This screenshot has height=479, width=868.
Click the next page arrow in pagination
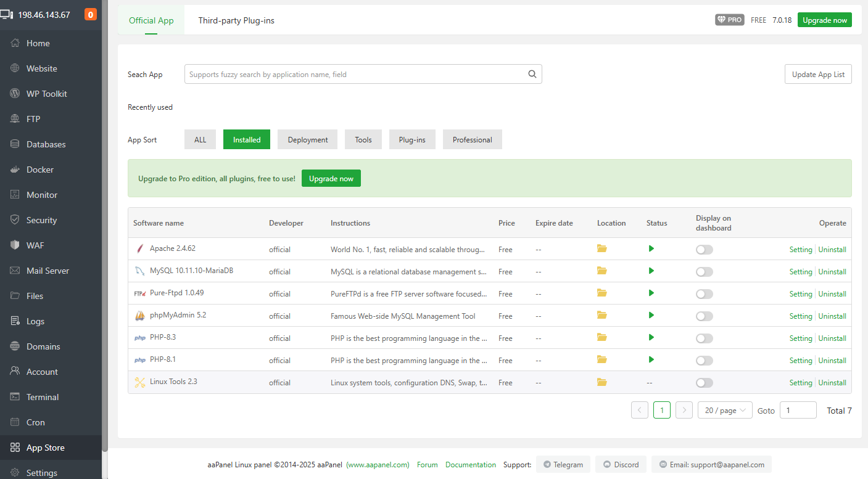point(684,411)
